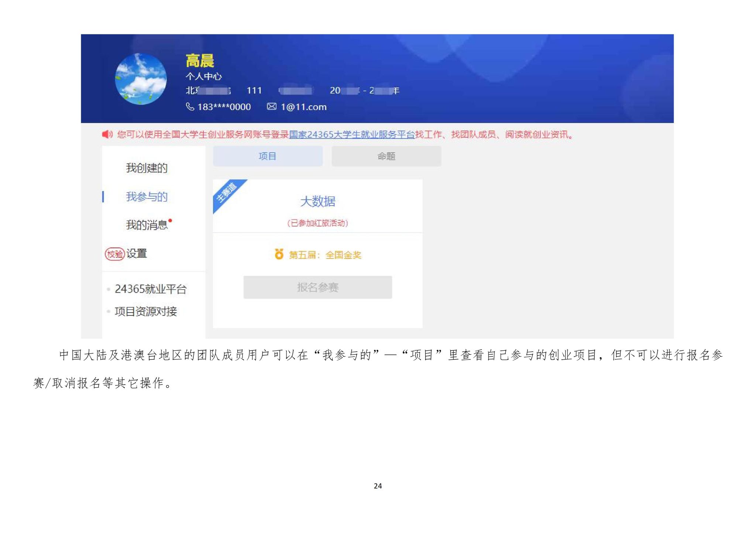Click the red 校验 badge icon
Image resolution: width=756 pixels, height=535 pixels.
click(115, 254)
